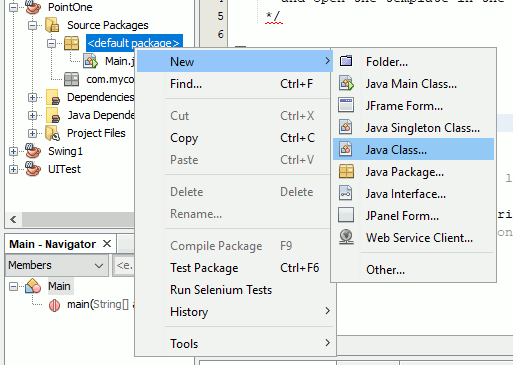
Task: Select main(String[]) entry in Navigator
Action: [x=101, y=304]
